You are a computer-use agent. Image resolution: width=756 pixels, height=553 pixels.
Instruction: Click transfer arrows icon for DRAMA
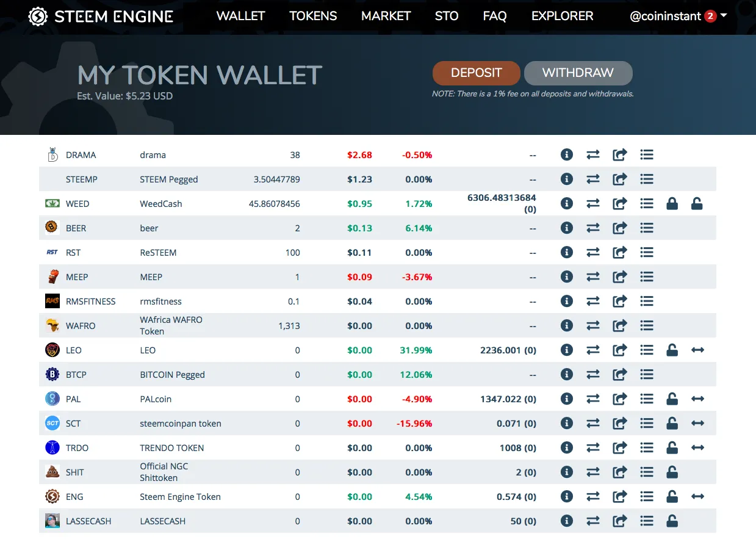(x=593, y=155)
